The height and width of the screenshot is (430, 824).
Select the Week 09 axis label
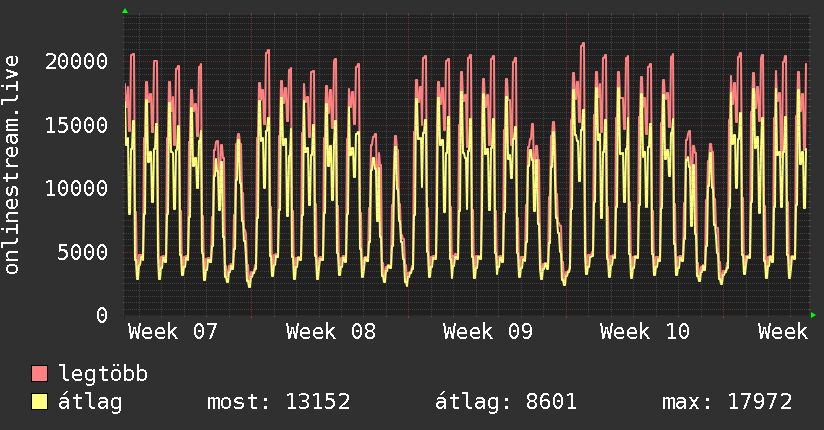coord(488,332)
